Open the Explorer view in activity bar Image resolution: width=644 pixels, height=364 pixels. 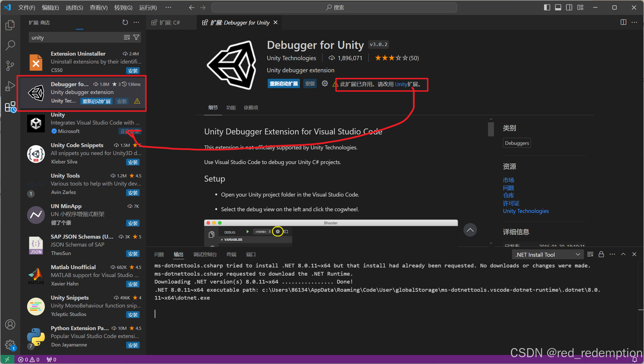coord(10,25)
